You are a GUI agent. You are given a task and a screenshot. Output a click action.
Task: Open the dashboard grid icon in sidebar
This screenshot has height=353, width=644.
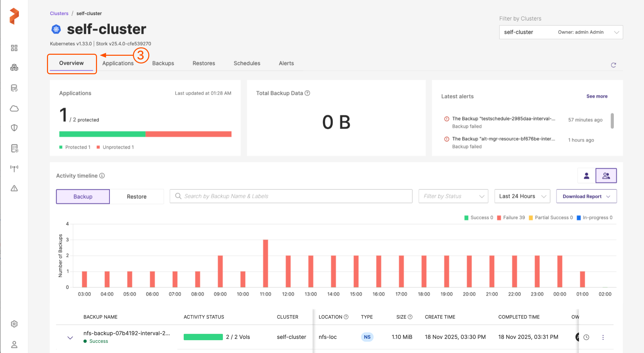click(x=14, y=48)
